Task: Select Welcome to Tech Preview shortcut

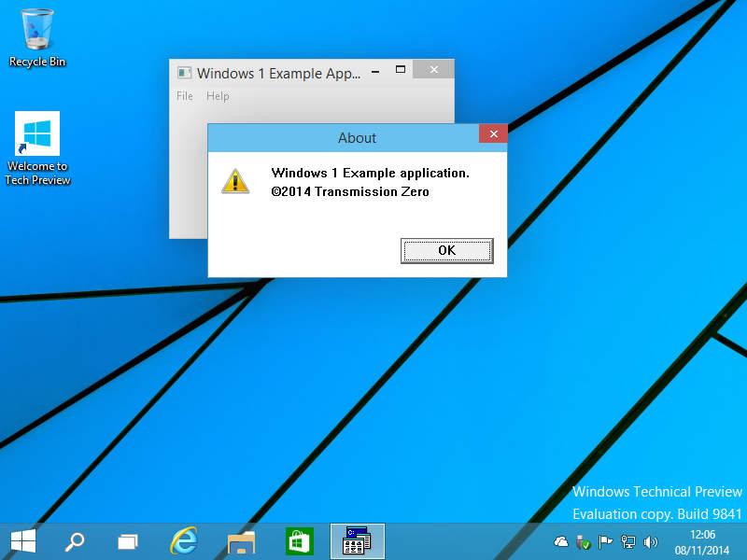Action: coord(37,148)
